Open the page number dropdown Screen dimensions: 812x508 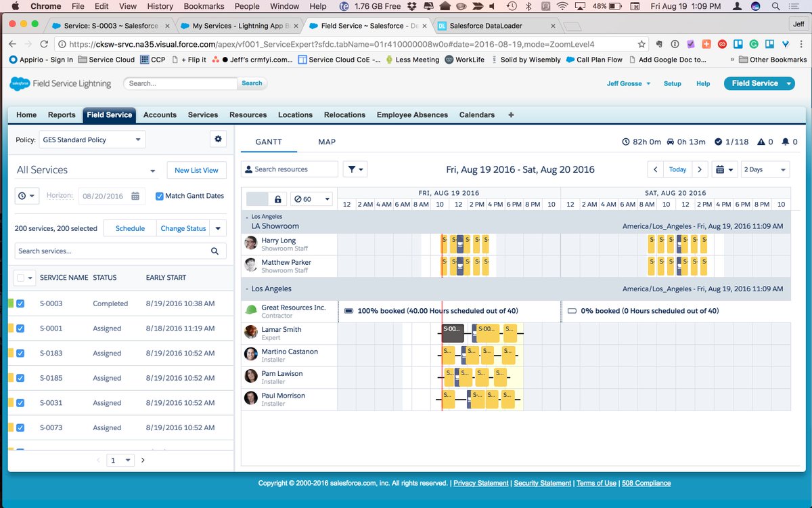[121, 460]
